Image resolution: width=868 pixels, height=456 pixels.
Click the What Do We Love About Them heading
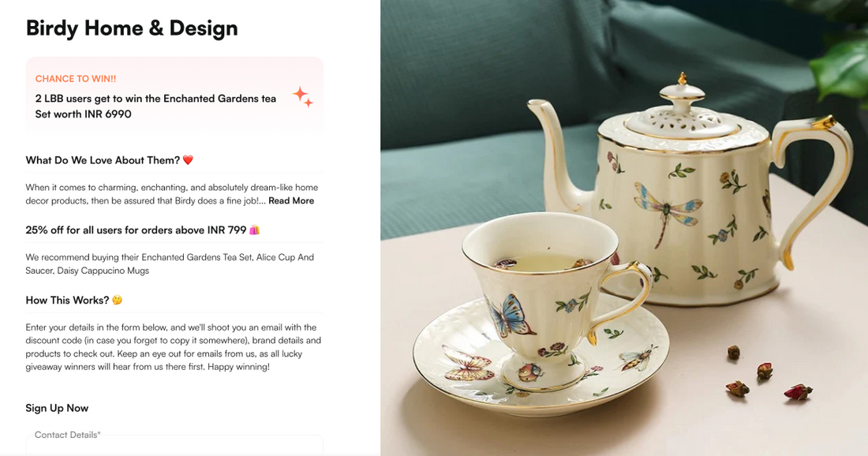coord(103,160)
